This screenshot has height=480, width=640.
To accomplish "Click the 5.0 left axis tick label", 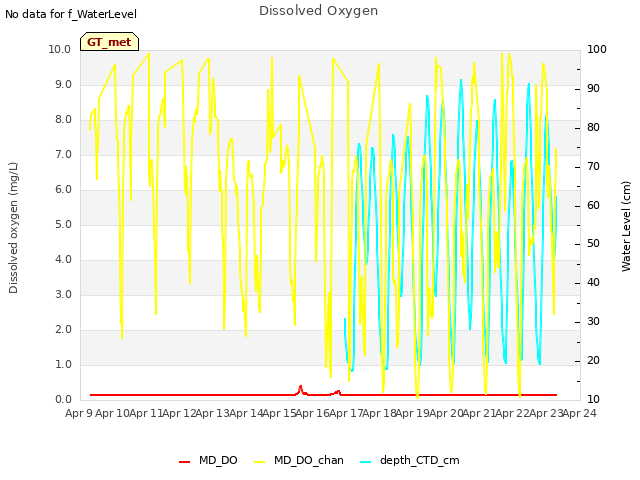I will point(63,224).
